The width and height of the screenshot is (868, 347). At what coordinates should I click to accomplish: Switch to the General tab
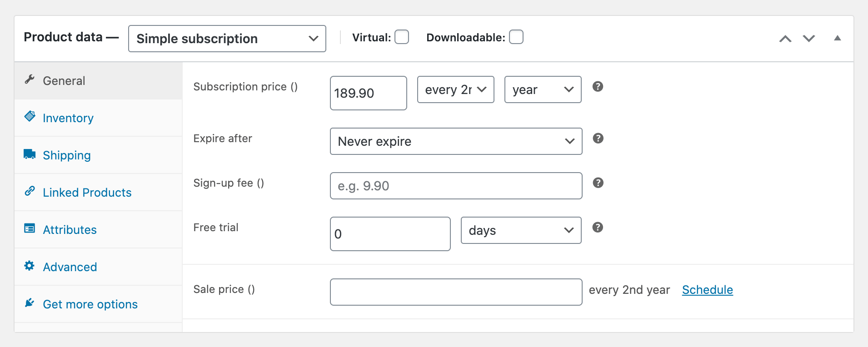(x=98, y=81)
